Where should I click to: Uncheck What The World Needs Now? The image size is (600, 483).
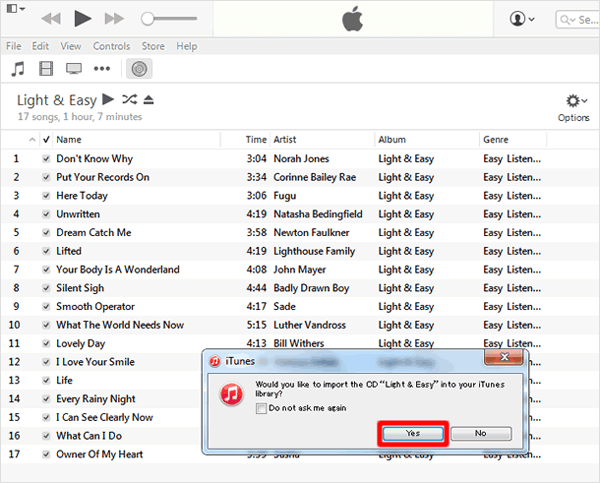[x=46, y=325]
